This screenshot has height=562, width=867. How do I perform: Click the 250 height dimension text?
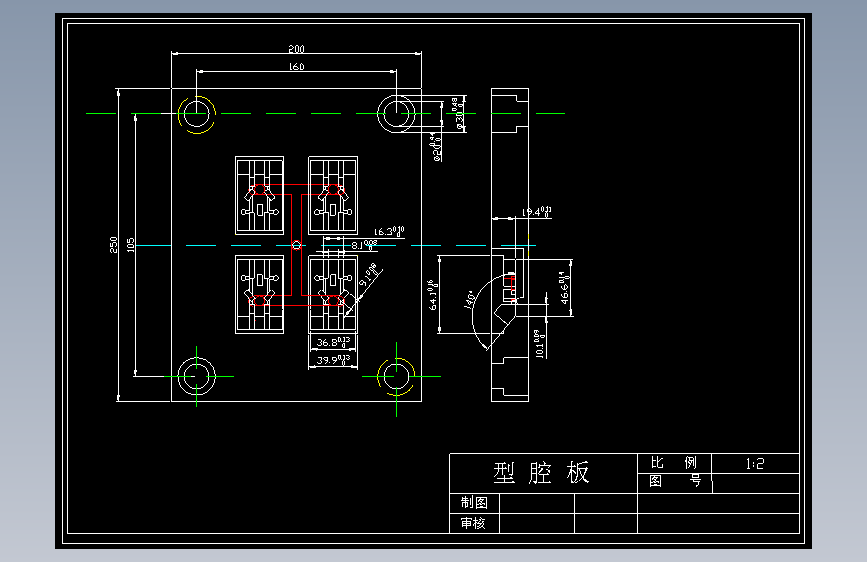pos(114,245)
